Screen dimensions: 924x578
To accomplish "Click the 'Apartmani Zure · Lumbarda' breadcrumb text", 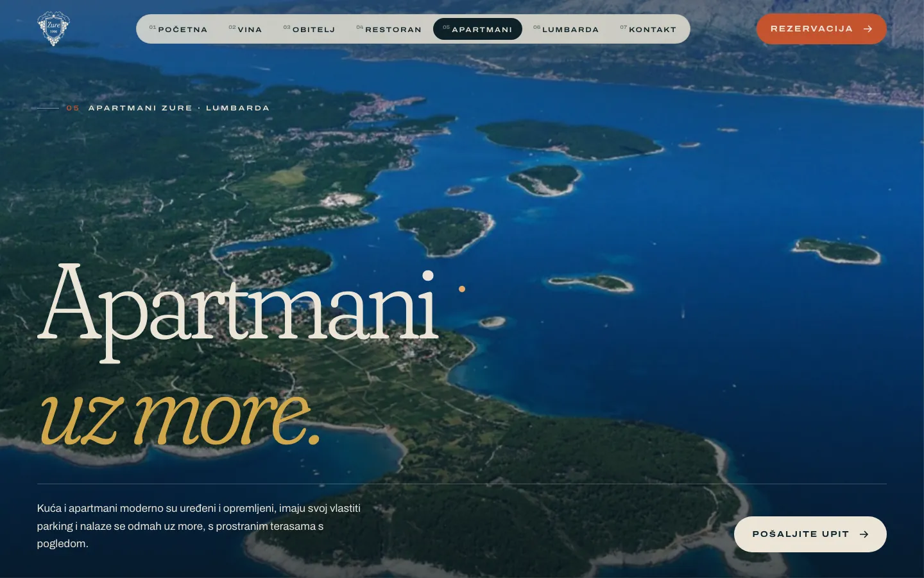I will (179, 108).
